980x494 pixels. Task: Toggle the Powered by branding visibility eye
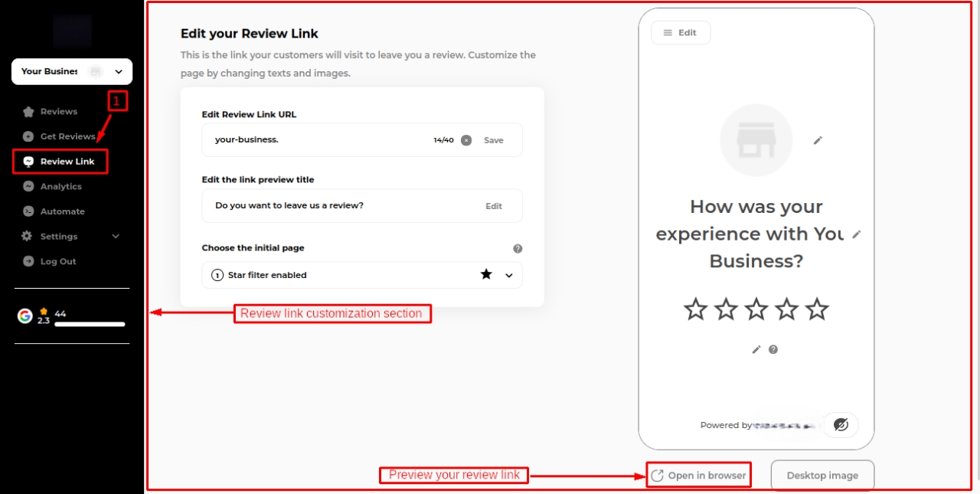[841, 424]
